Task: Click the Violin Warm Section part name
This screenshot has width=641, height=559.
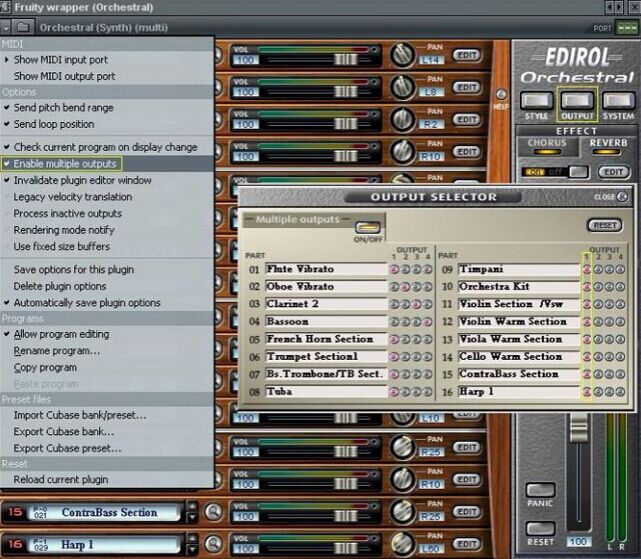Action: tap(518, 321)
